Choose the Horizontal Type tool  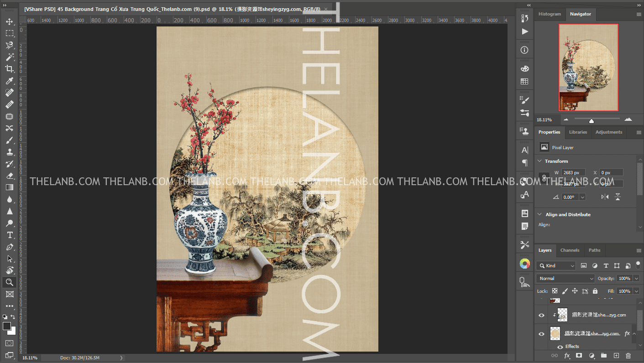tap(9, 235)
